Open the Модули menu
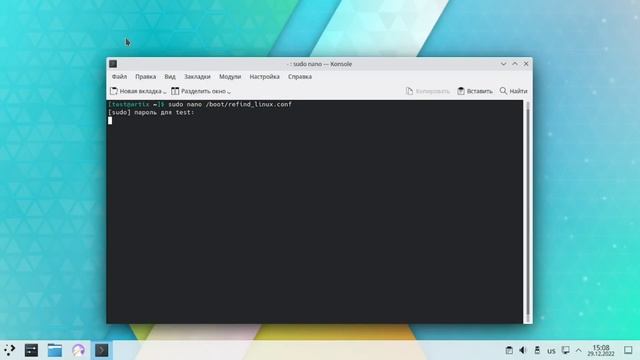This screenshot has width=640, height=360. [x=230, y=77]
